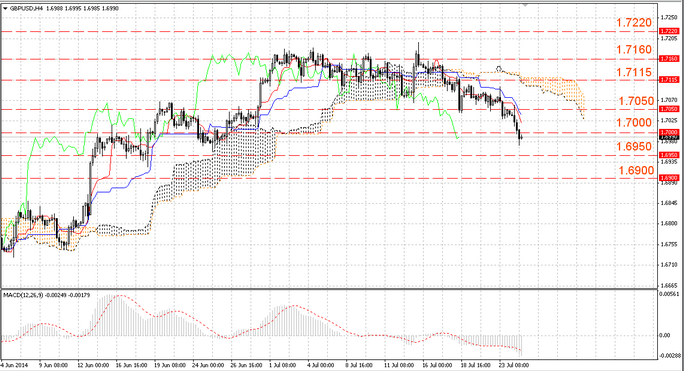The width and height of the screenshot is (685, 371).
Task: Click the red 1.7000 price tag on axis
Action: (669, 132)
